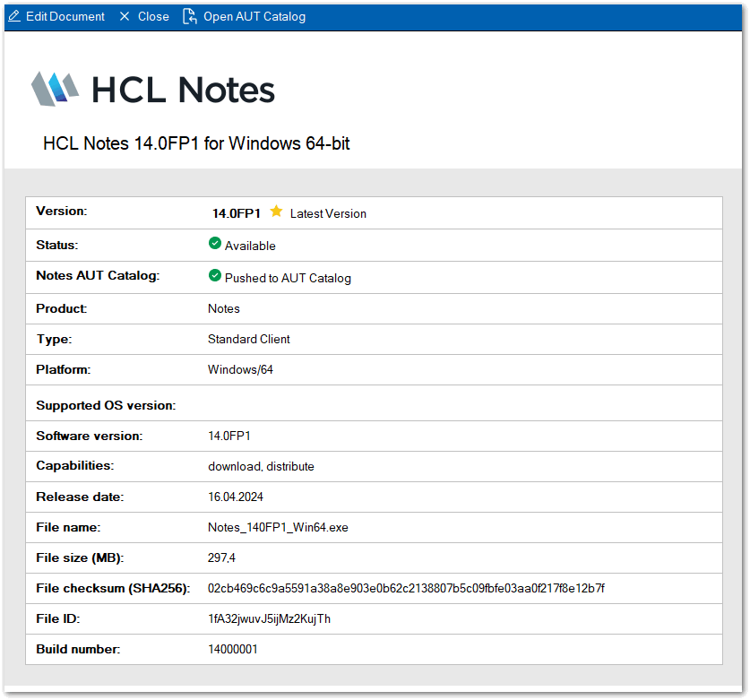Image resolution: width=750 pixels, height=700 pixels.
Task: Choose the Close action label
Action: (153, 16)
